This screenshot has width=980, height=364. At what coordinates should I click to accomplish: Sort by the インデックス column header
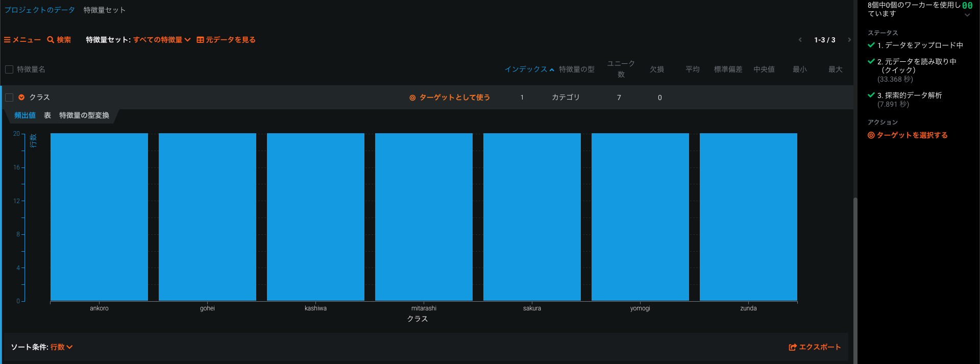(529, 69)
